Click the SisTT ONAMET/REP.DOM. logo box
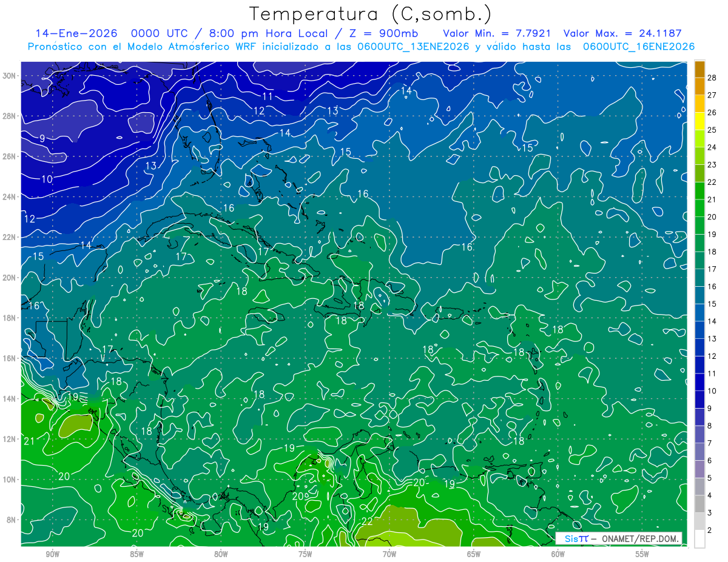This screenshot has height=562, width=728. pyautogui.click(x=618, y=538)
